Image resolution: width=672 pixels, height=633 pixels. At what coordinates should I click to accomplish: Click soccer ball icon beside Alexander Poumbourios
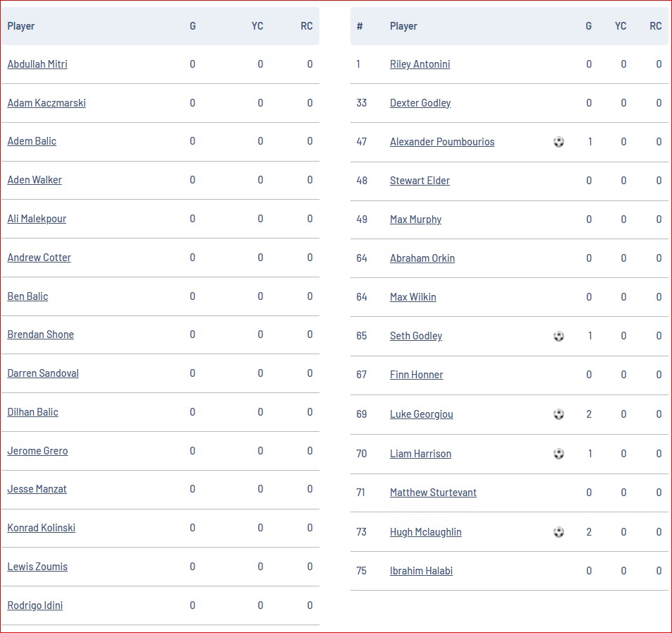558,142
